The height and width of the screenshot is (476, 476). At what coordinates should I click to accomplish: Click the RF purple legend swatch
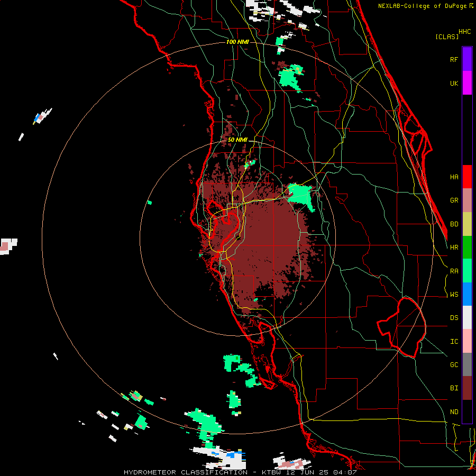[x=467, y=59]
